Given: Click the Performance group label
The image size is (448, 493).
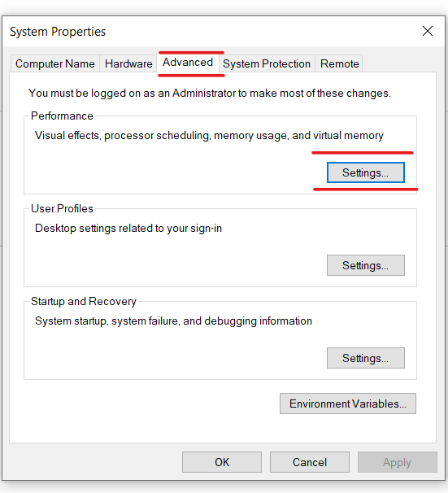Looking at the screenshot, I should click(62, 116).
